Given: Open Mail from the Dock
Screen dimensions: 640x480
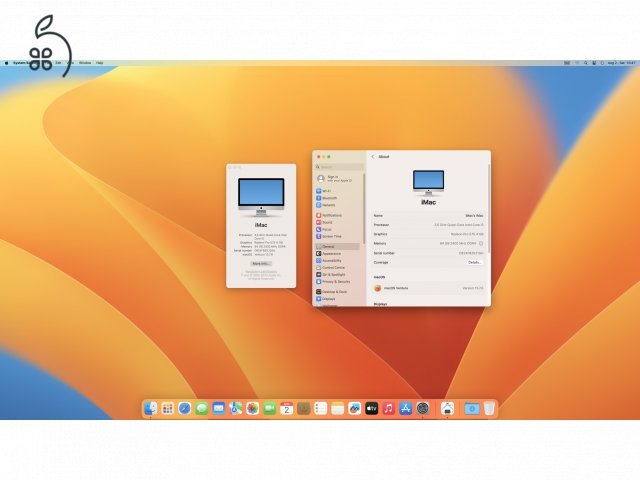Looking at the screenshot, I should click(218, 408).
